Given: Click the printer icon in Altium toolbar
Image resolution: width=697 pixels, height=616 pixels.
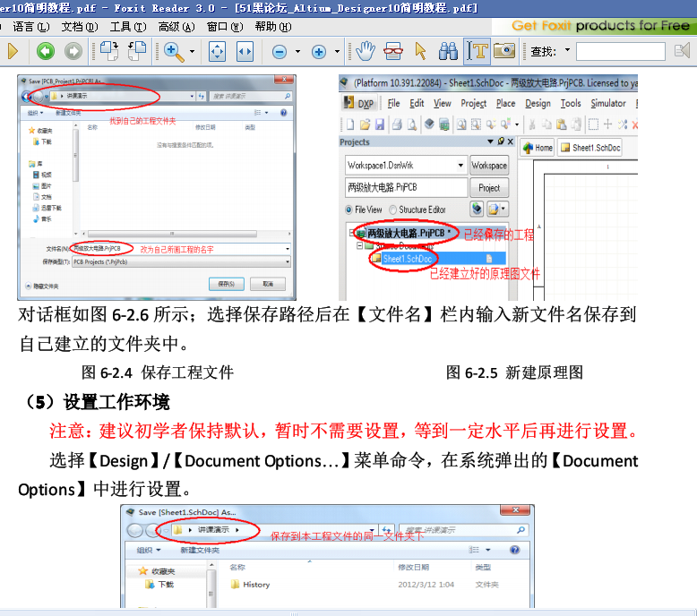Looking at the screenshot, I should (397, 124).
